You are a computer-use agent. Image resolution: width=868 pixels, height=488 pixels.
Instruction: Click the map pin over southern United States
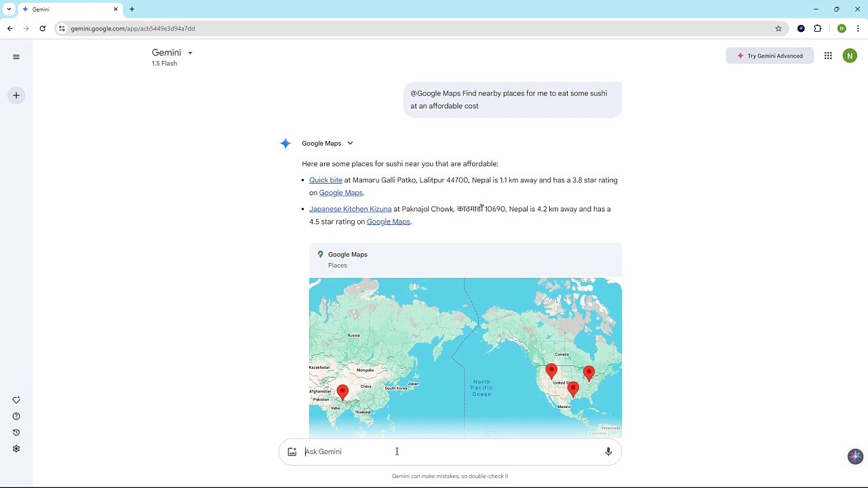pos(573,388)
